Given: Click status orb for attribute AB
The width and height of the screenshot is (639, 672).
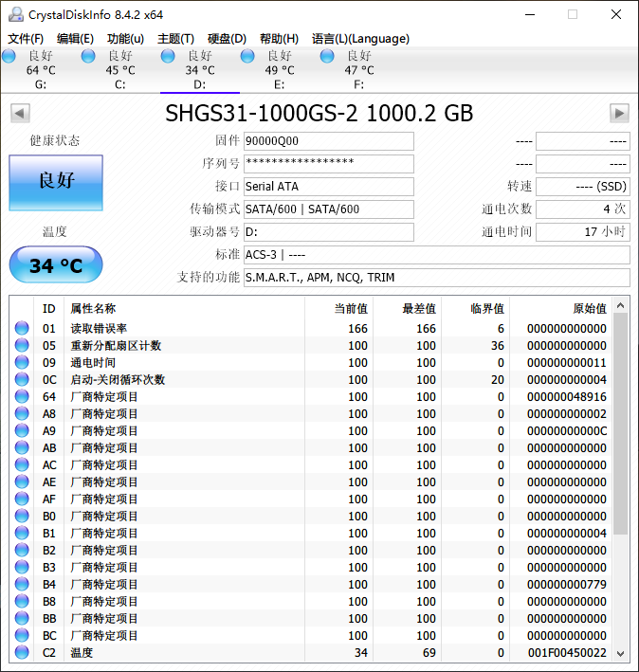Looking at the screenshot, I should pos(22,447).
